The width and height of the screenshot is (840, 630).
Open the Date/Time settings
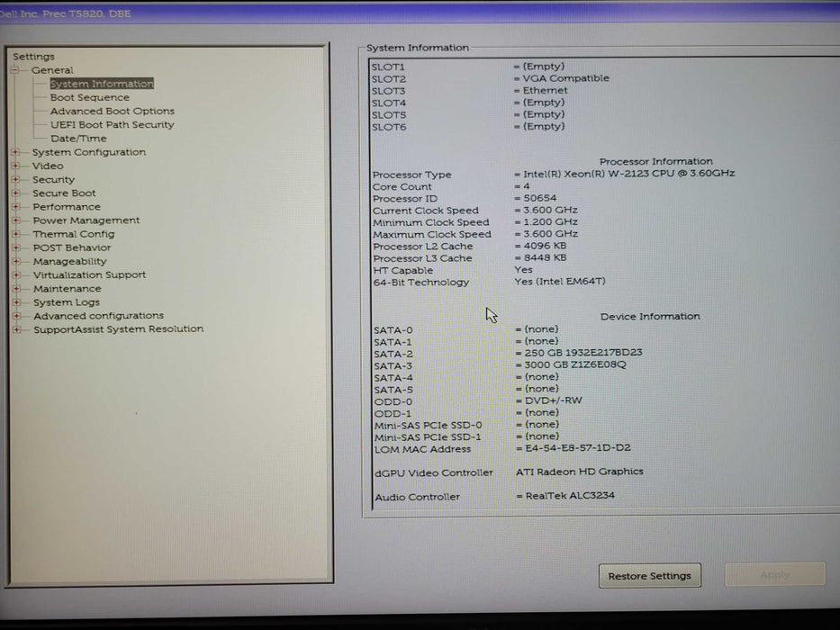click(78, 139)
